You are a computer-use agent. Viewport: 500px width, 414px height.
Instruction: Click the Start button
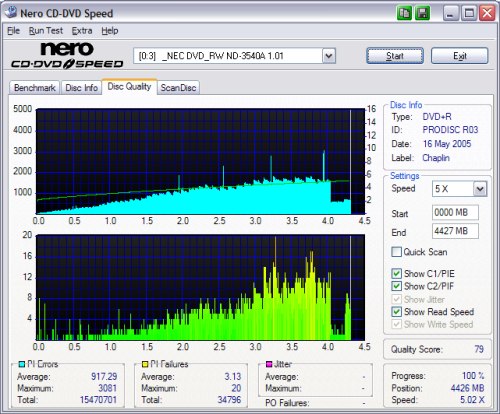(x=395, y=56)
